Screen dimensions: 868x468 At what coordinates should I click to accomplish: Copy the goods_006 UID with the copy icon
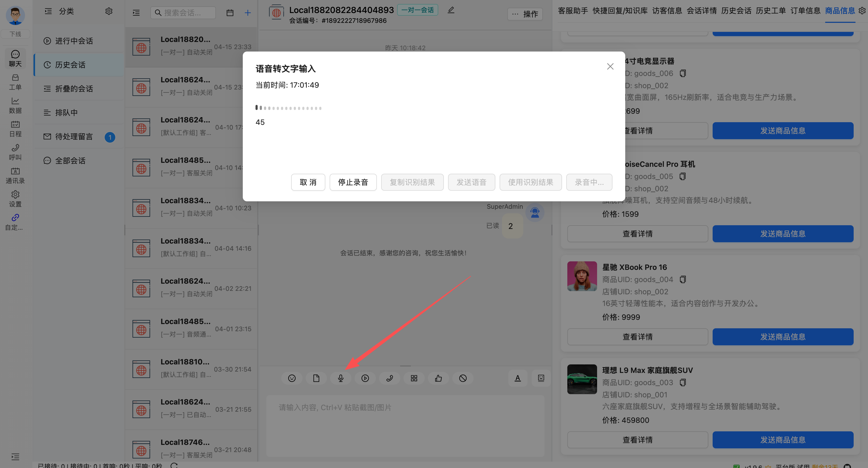683,73
